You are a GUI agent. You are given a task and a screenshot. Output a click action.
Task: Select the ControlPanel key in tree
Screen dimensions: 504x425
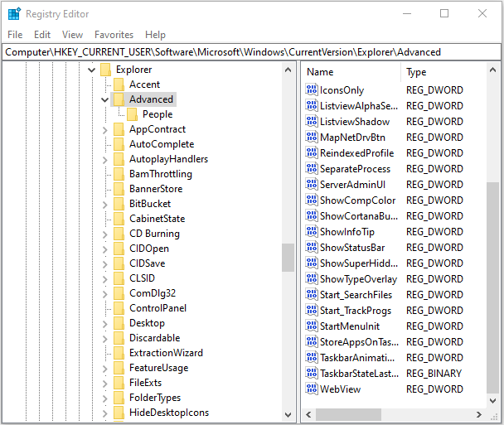pos(157,308)
